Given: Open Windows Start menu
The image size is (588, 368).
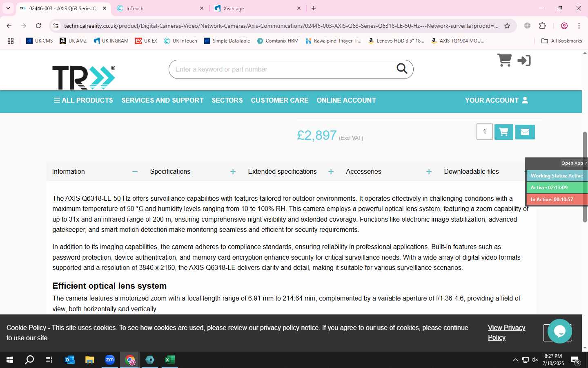Looking at the screenshot, I should (10, 360).
